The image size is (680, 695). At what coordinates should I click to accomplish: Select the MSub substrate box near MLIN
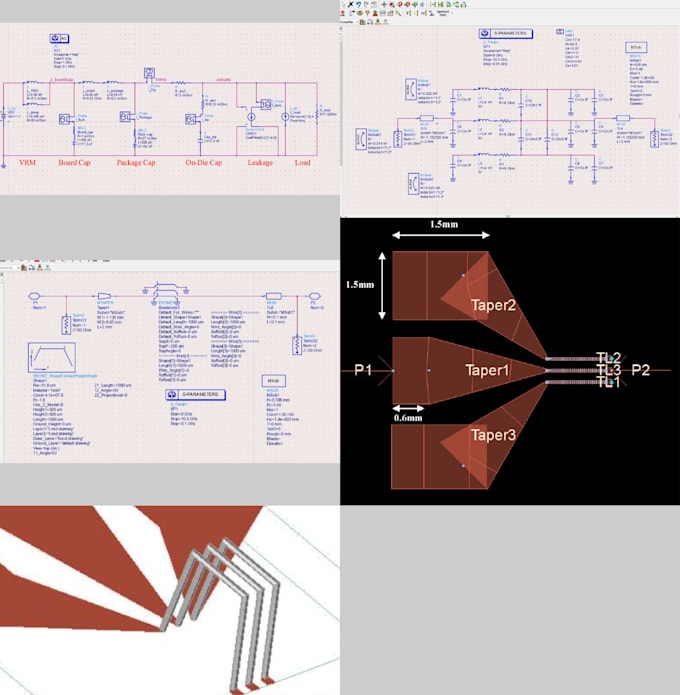coord(274,381)
